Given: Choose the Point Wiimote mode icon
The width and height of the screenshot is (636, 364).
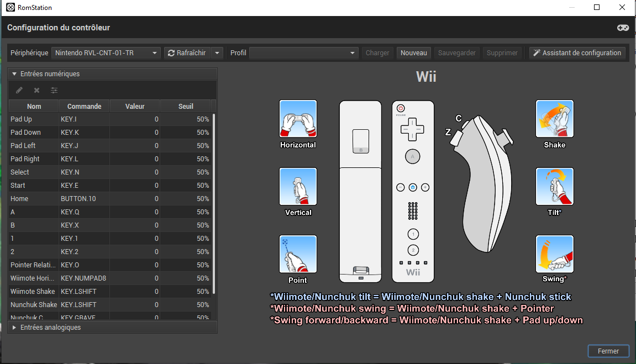Looking at the screenshot, I should (x=298, y=254).
